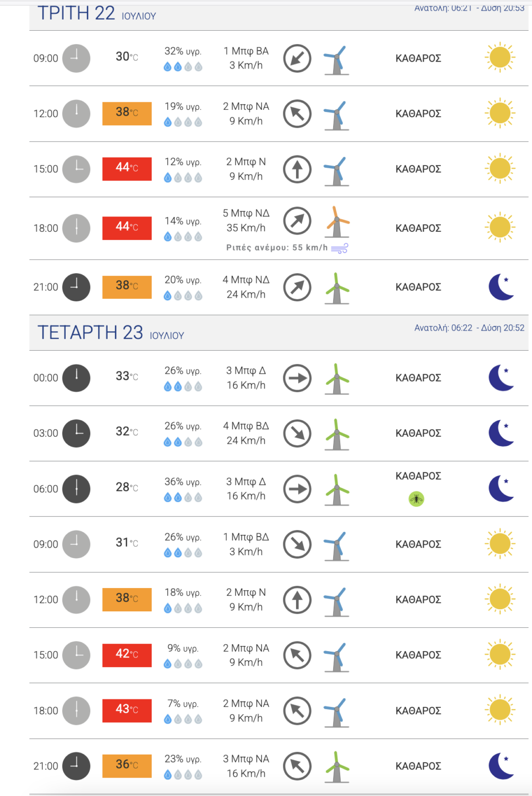Click the dark clock icon at Wednesday 00:00
Image resolution: width=532 pixels, height=796 pixels.
(76, 378)
